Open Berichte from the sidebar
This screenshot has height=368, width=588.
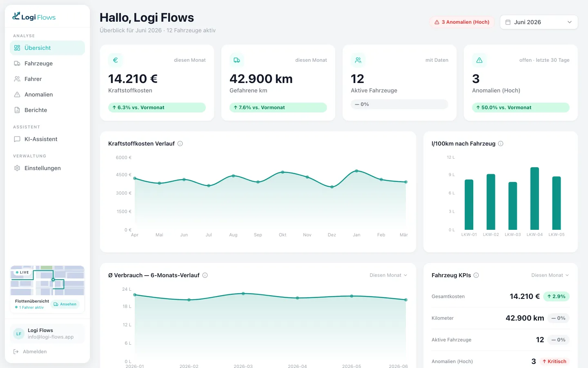(x=47, y=110)
